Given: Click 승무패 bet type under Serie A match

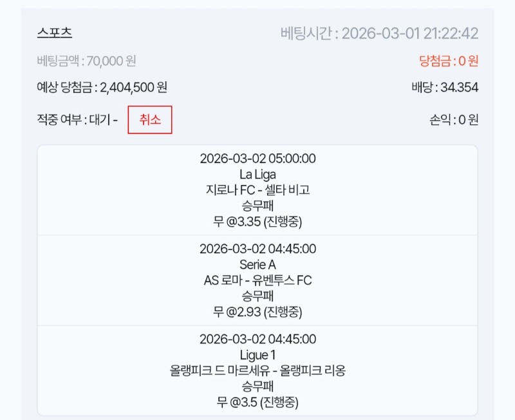Looking at the screenshot, I should [257, 296].
